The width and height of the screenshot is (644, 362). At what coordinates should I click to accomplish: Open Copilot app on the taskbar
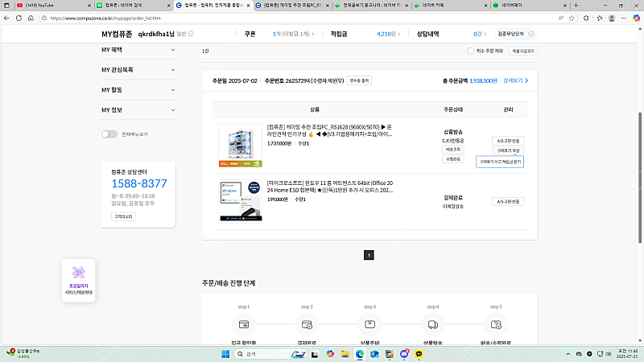click(x=330, y=354)
